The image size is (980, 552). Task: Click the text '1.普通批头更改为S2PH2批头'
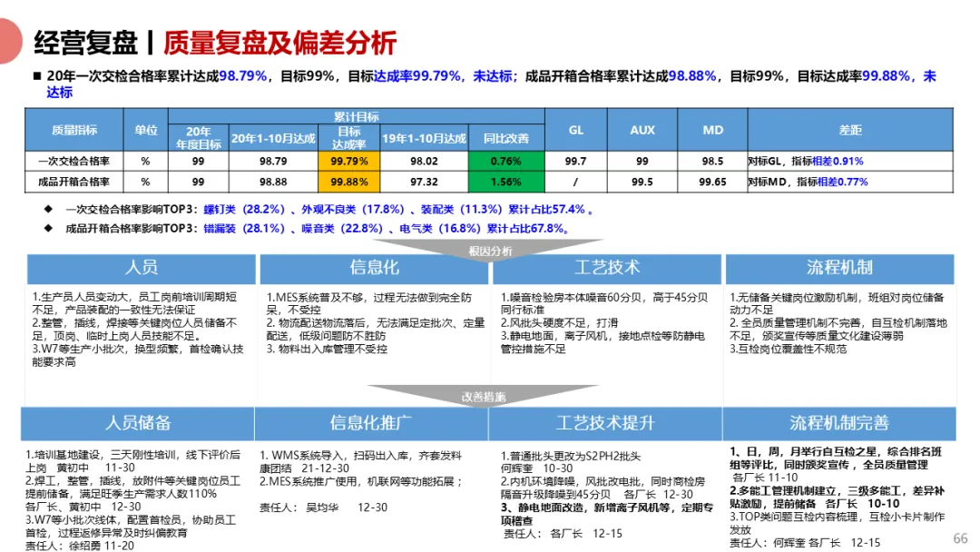[571, 457]
